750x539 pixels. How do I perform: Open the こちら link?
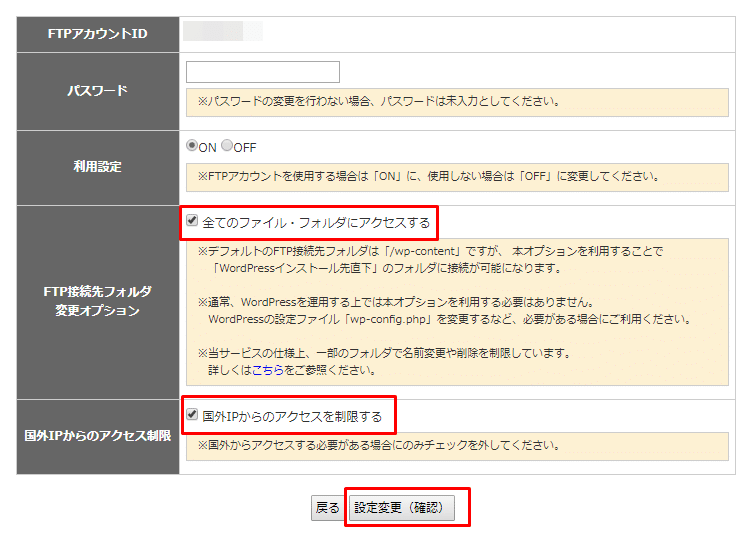[268, 370]
